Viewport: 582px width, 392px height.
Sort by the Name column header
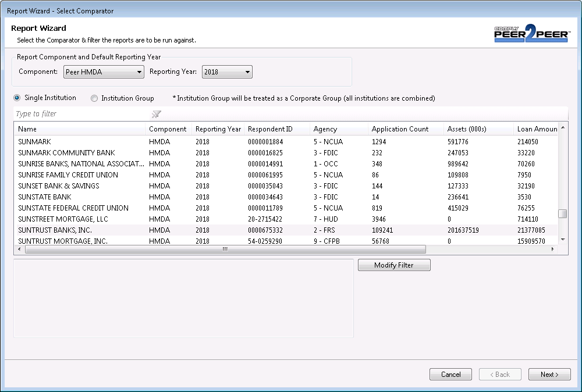tap(80, 129)
